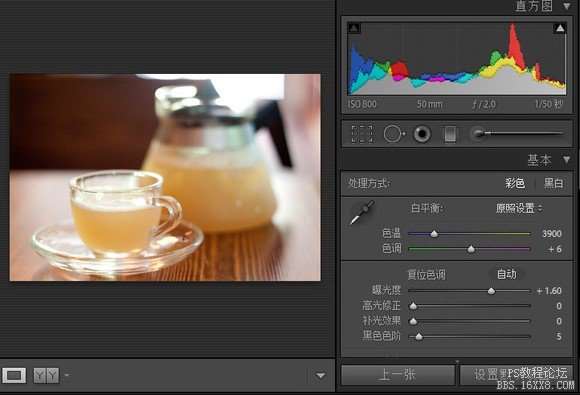This screenshot has height=395, width=580.
Task: Select the crop overlay tool
Action: [x=362, y=134]
